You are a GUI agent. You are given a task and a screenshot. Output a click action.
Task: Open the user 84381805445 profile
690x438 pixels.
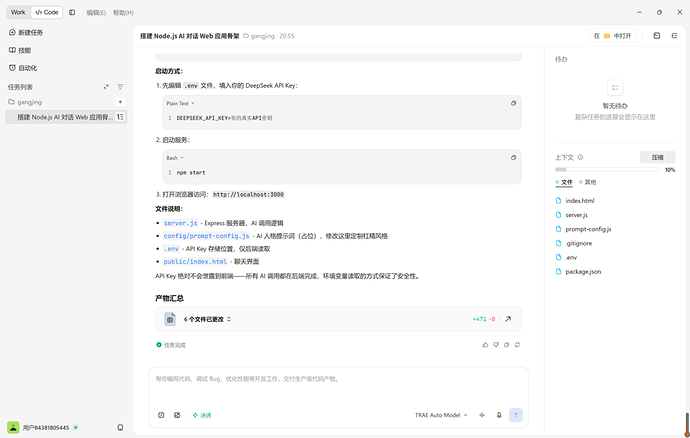pyautogui.click(x=42, y=427)
